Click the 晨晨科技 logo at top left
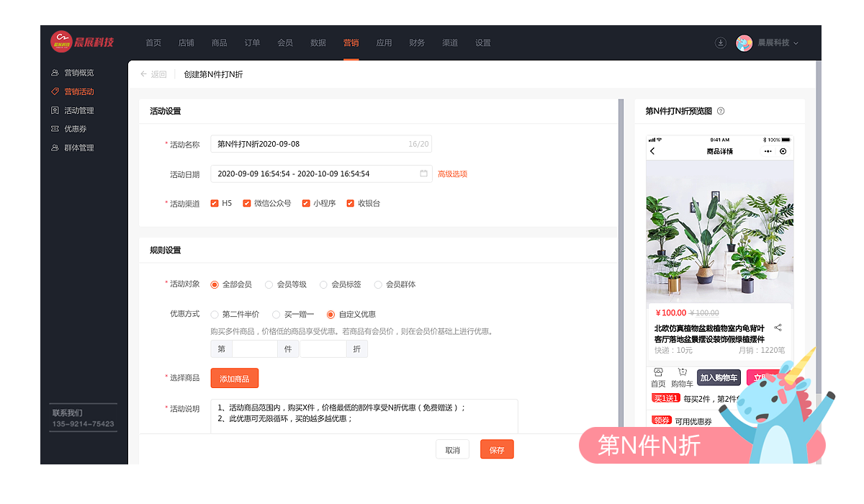 [x=81, y=42]
